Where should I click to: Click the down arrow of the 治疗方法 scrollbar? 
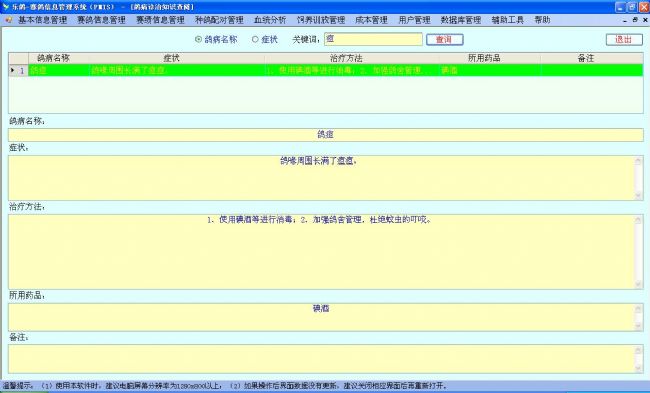[x=638, y=284]
